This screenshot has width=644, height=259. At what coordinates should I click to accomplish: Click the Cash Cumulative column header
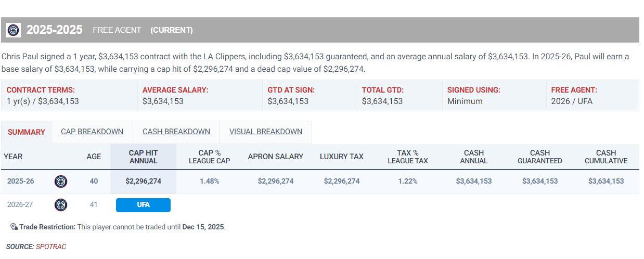pyautogui.click(x=606, y=157)
